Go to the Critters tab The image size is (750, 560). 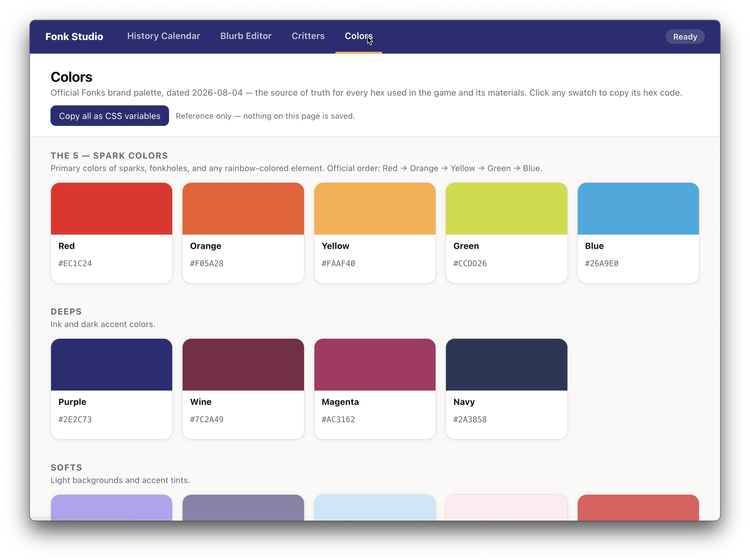point(308,36)
